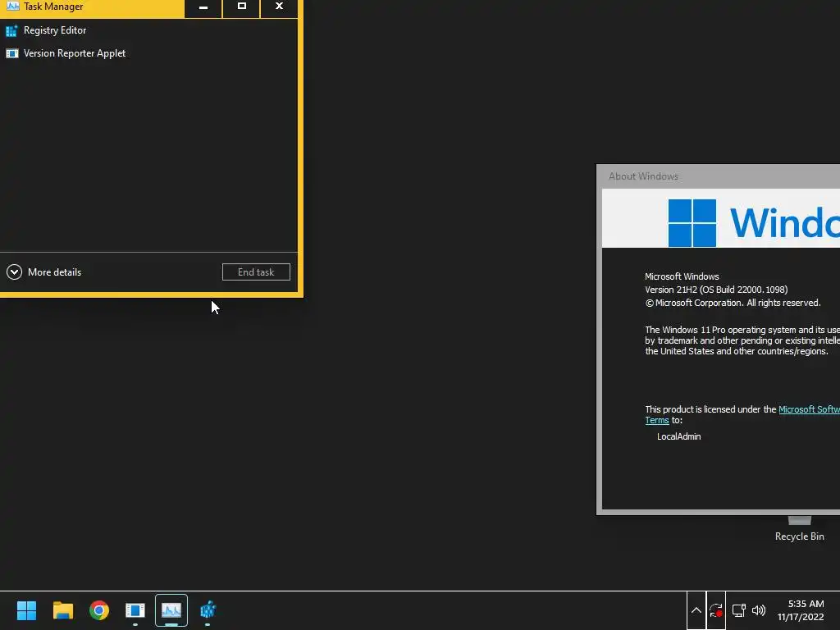Maximize the Task Manager window
The image size is (840, 630).
tap(242, 7)
